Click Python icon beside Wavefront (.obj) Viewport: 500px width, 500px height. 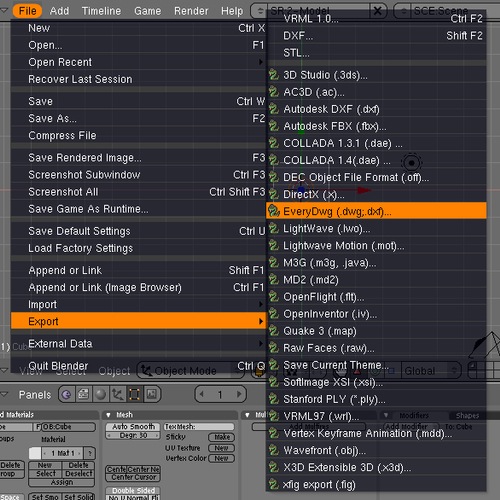click(x=274, y=450)
